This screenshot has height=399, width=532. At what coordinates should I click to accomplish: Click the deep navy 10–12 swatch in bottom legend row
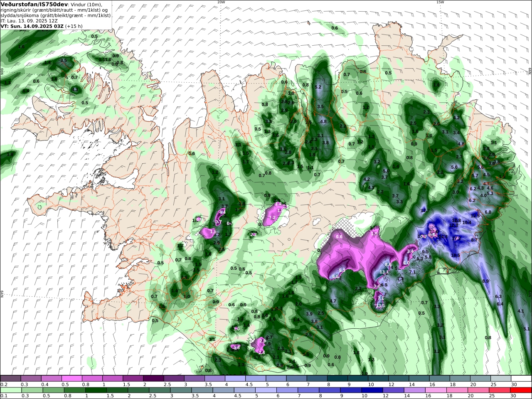pos(372,390)
